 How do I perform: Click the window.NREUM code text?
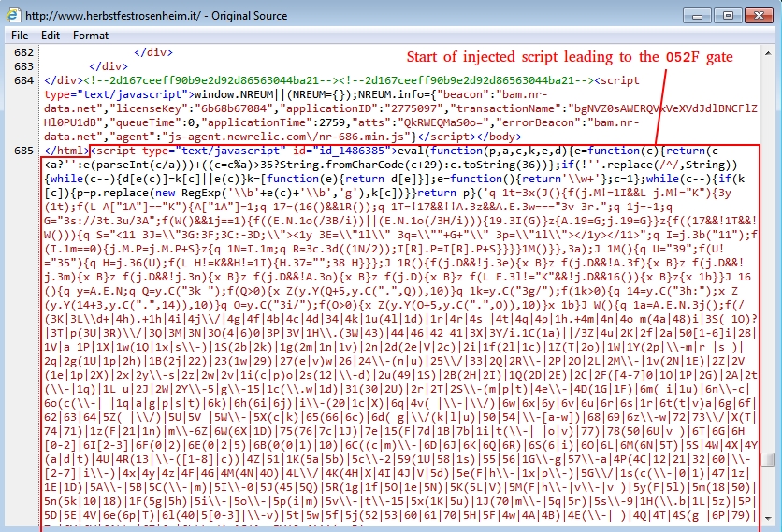point(235,94)
